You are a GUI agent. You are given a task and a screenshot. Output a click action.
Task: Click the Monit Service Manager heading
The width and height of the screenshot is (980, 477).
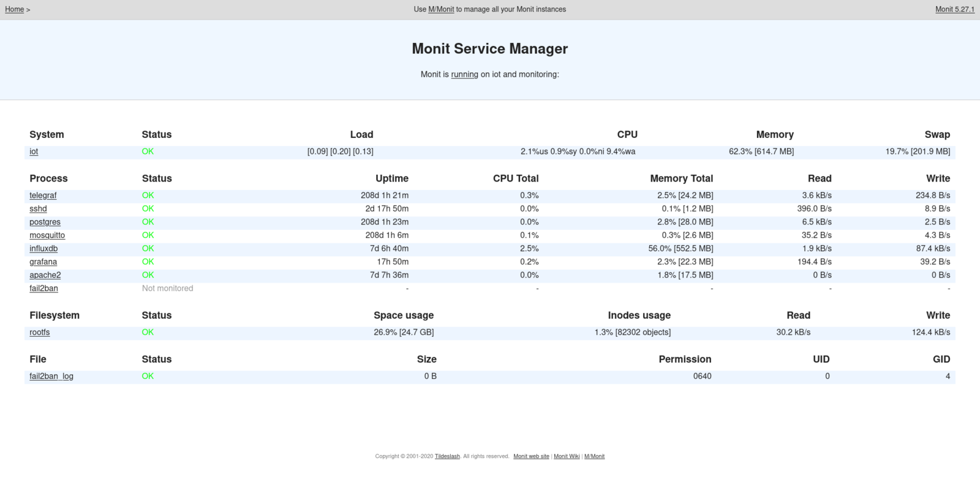point(490,49)
